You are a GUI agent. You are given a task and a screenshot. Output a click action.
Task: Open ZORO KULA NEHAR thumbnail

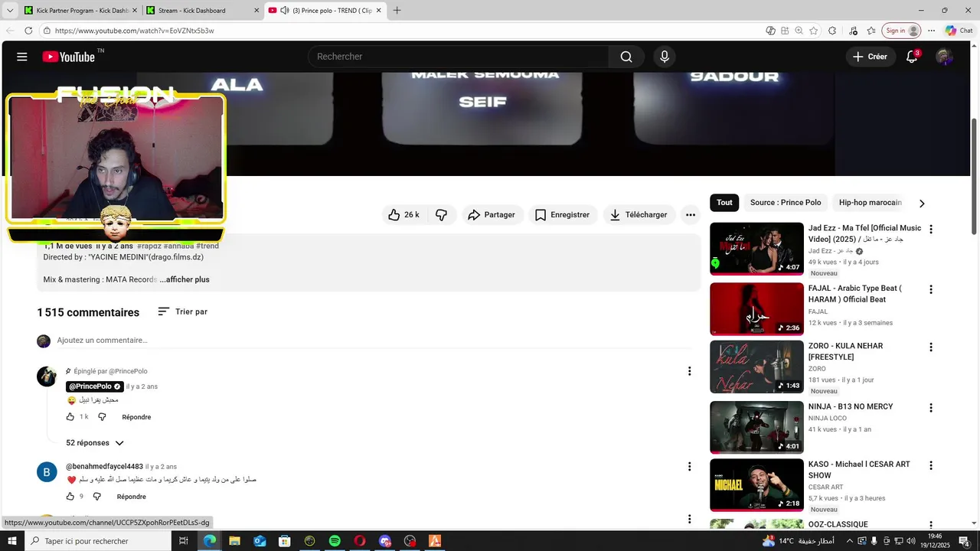point(756,367)
